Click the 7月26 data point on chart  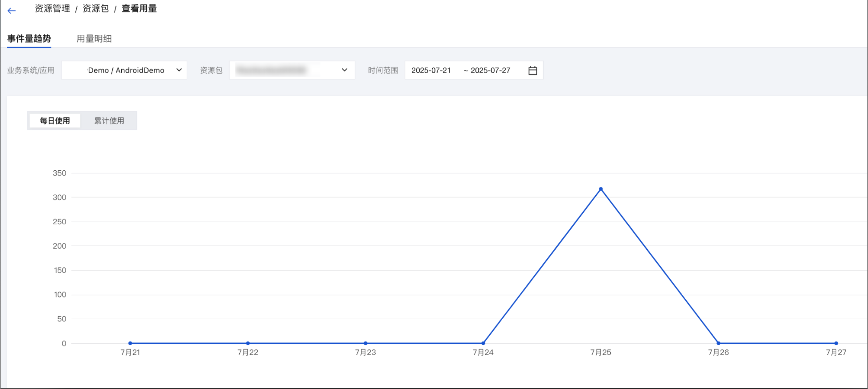click(718, 343)
